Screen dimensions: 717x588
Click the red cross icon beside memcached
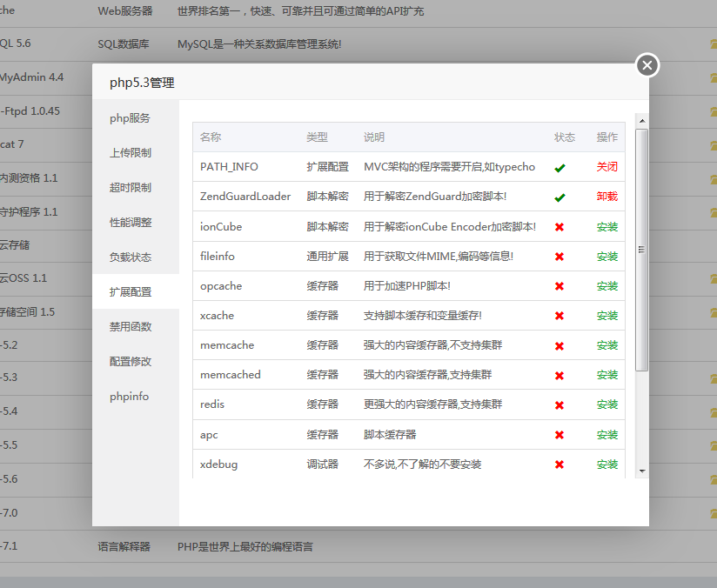(561, 375)
